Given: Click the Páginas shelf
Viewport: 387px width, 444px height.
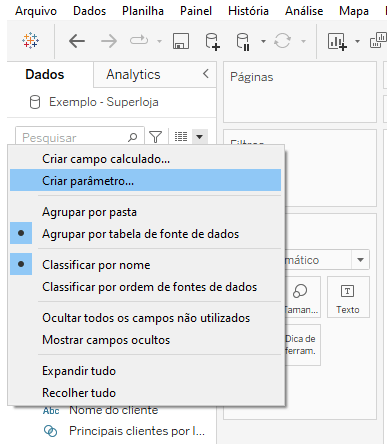Looking at the screenshot, I should tap(300, 92).
